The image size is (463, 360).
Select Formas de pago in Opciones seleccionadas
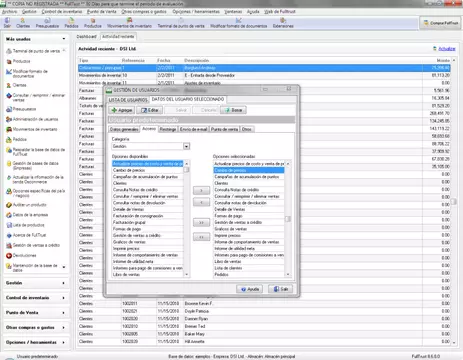(249, 216)
